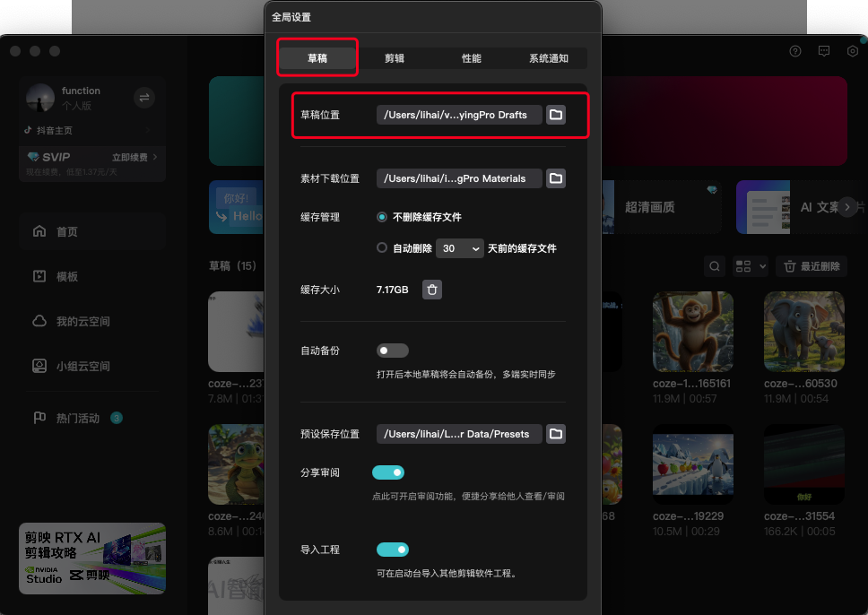Switch to 系统通知 settings tab
868x615 pixels.
click(x=549, y=58)
